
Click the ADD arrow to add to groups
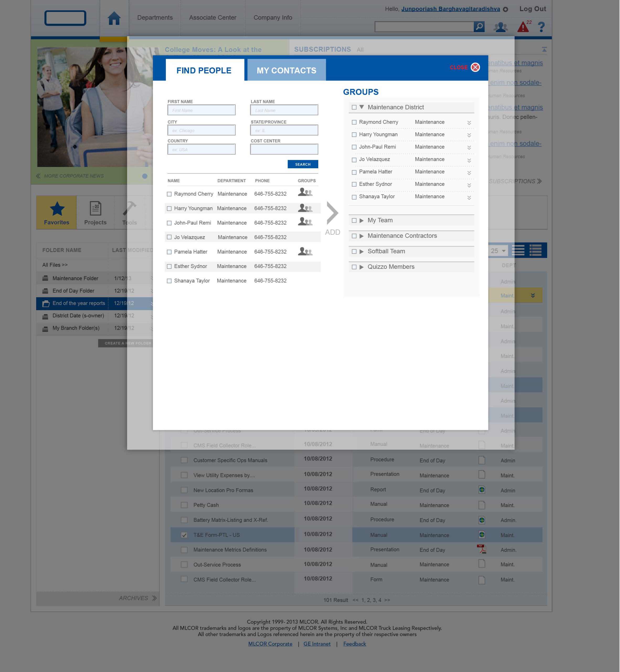point(332,213)
